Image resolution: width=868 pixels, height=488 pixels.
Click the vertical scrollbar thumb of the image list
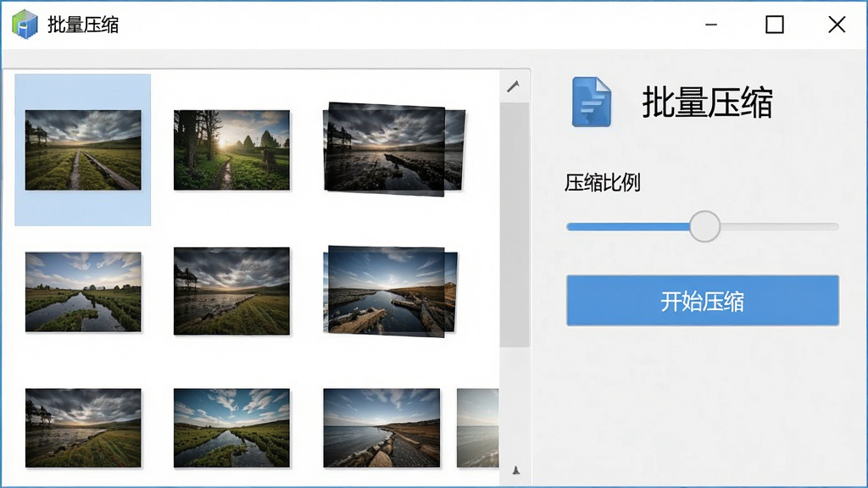(515, 225)
